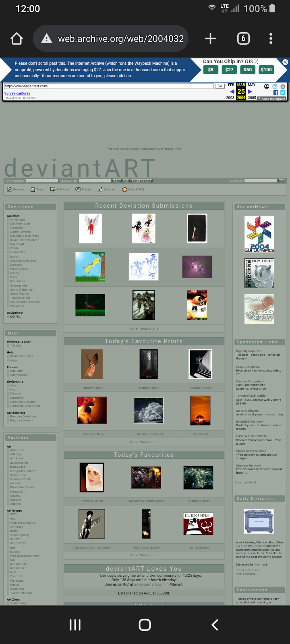Open Wayback user account icon
The height and width of the screenshot is (644, 290).
[267, 87]
